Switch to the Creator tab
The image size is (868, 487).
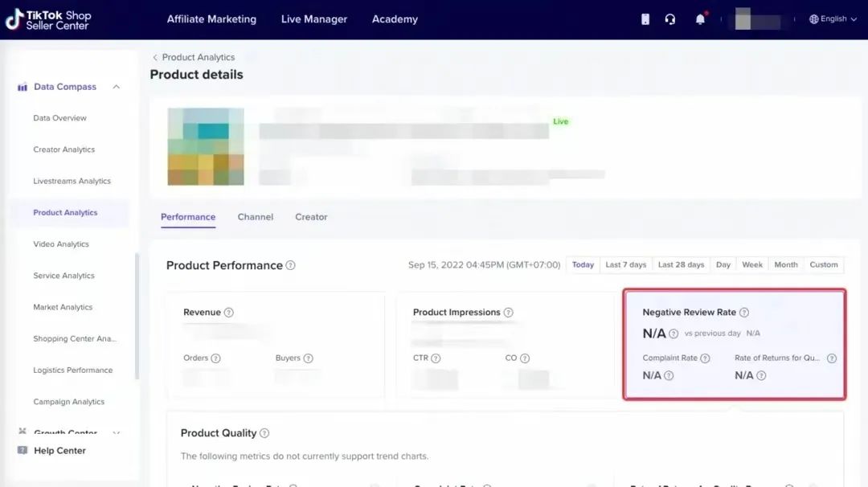(311, 217)
